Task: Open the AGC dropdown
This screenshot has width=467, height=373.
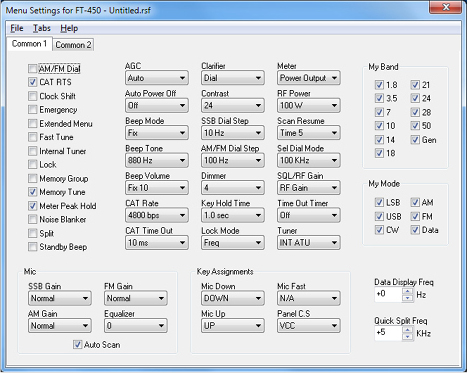Action: [x=157, y=78]
